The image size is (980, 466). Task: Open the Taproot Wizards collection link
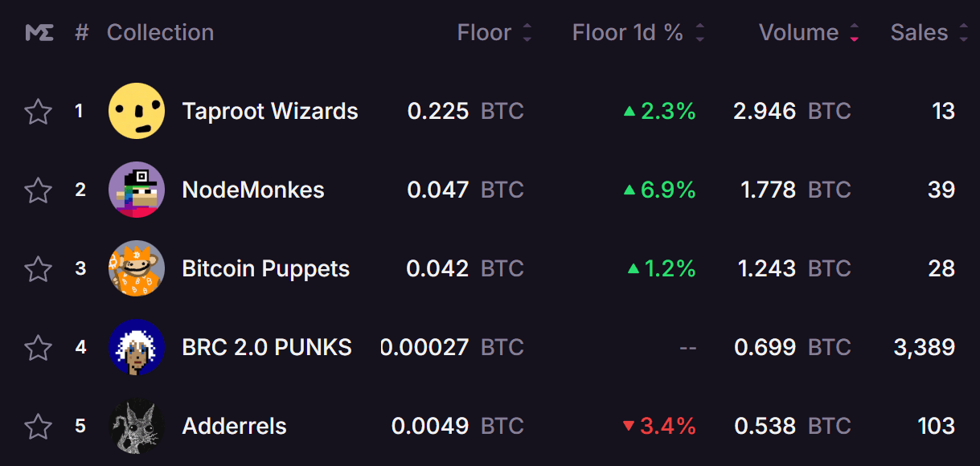coord(270,111)
